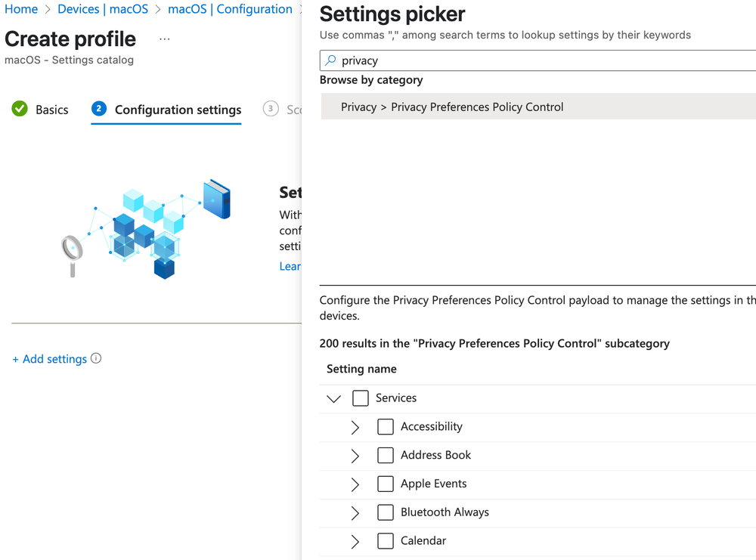Click the Devices | macOS breadcrumb
Viewport: 756px width, 560px height.
(x=103, y=9)
